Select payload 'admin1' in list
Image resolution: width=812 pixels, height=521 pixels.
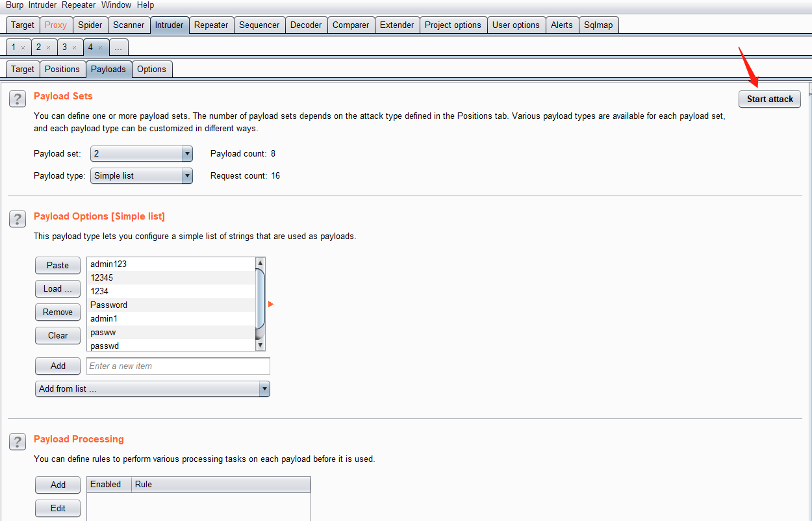171,318
